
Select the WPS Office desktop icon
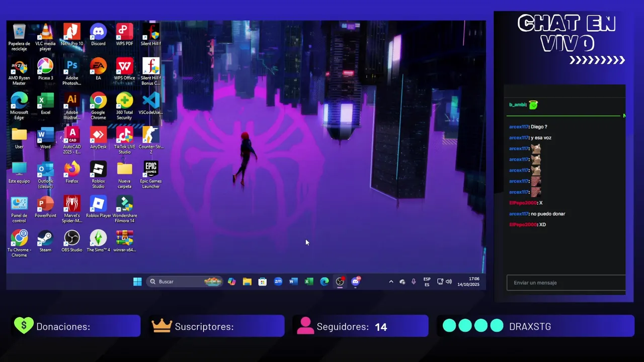point(124,69)
